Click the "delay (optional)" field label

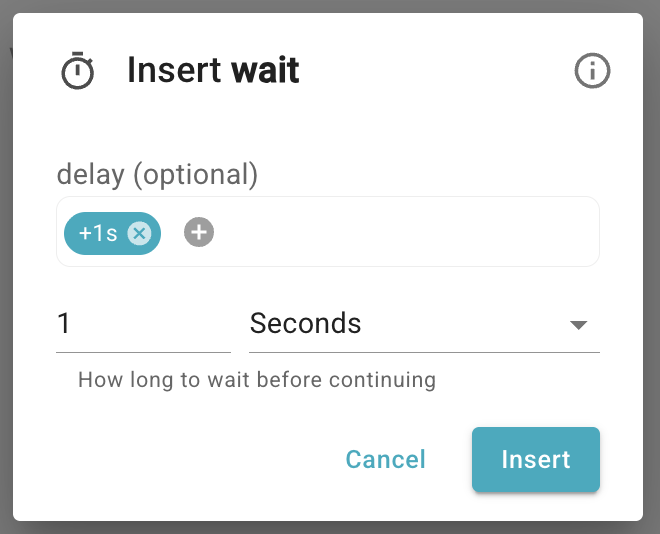point(157,175)
